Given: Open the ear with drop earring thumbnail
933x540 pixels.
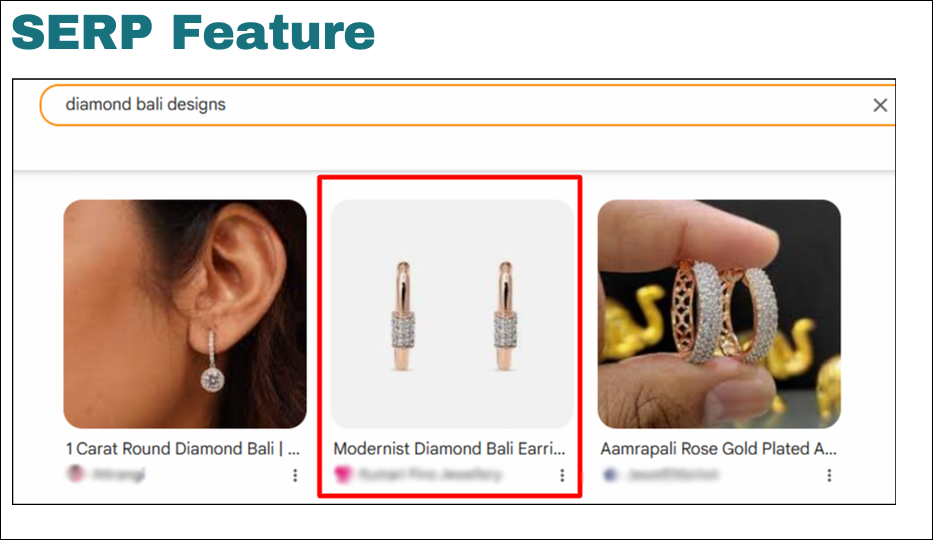Looking at the screenshot, I should [x=185, y=314].
